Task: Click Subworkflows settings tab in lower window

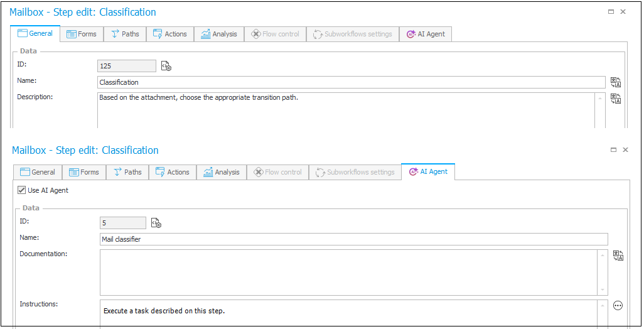Action: point(355,172)
